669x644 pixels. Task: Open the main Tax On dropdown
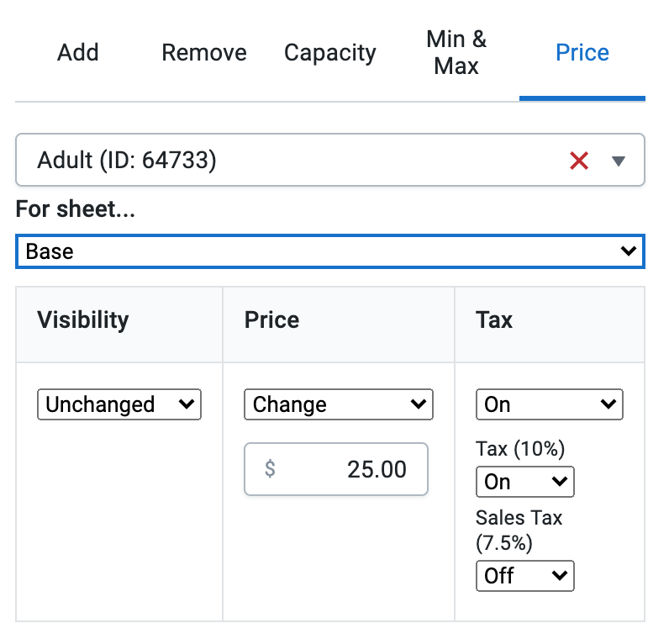coord(550,404)
